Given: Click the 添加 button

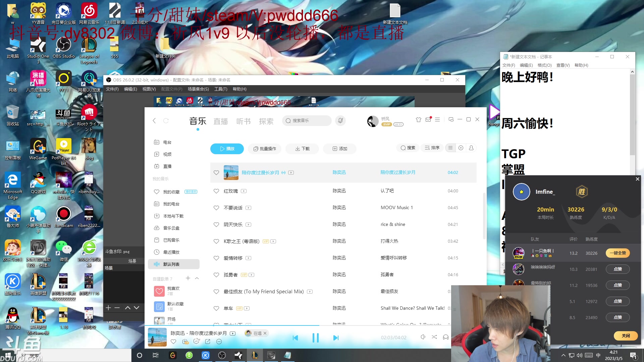Looking at the screenshot, I should [x=340, y=148].
